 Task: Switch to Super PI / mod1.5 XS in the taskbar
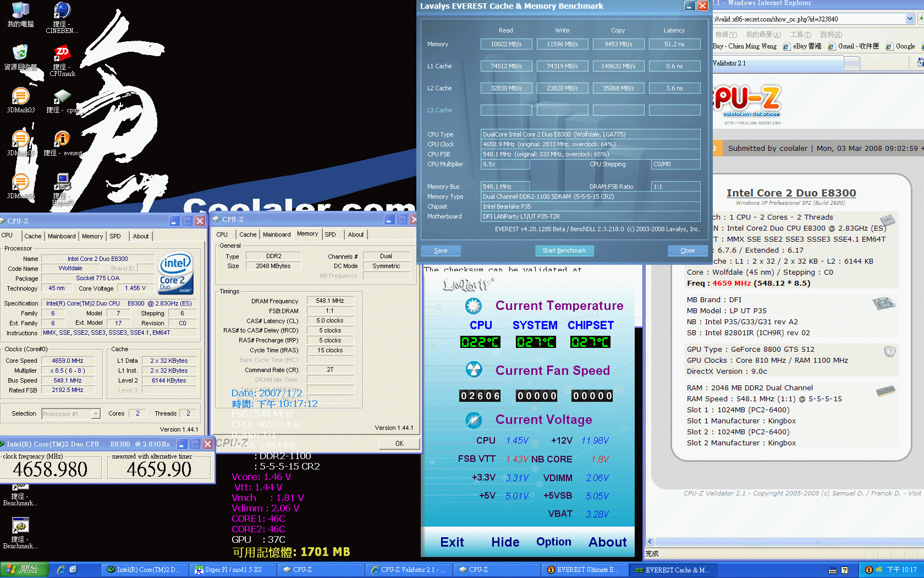(232, 570)
